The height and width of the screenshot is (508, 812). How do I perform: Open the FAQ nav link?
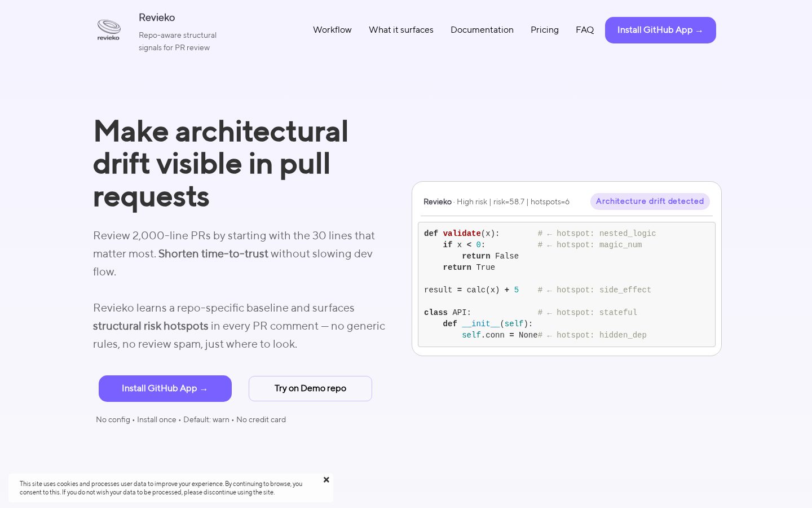(585, 30)
